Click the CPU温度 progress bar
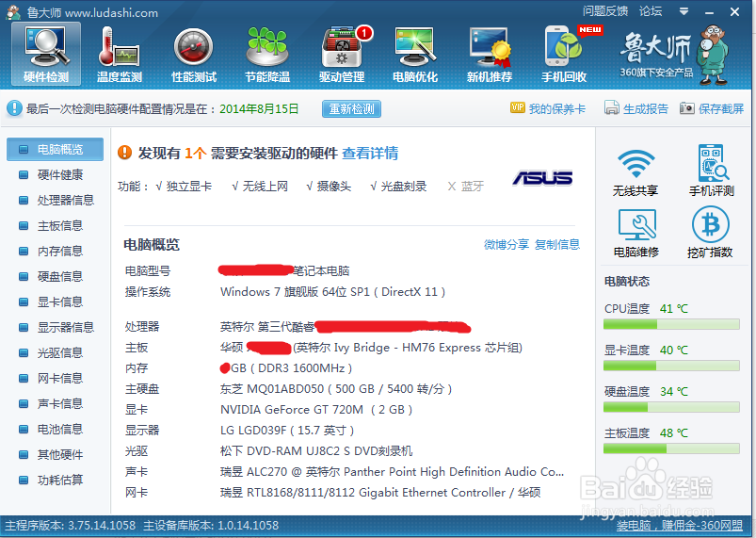 click(x=671, y=324)
